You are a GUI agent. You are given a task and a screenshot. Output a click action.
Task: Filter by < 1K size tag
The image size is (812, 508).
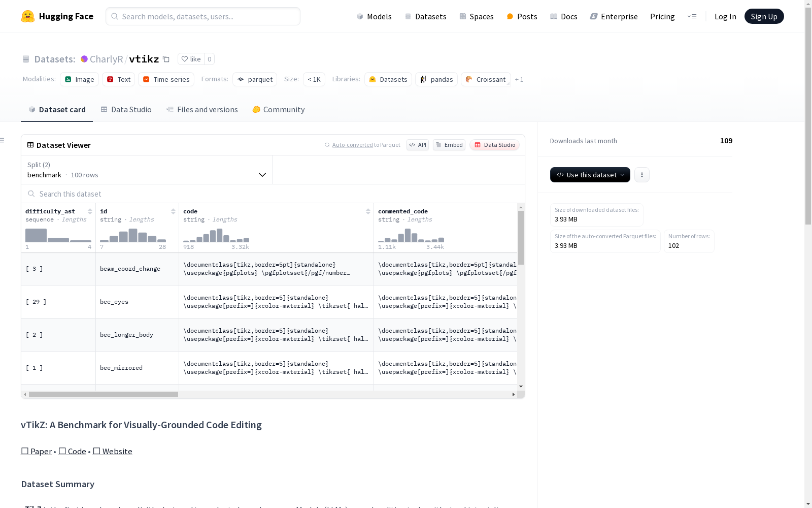tap(314, 79)
